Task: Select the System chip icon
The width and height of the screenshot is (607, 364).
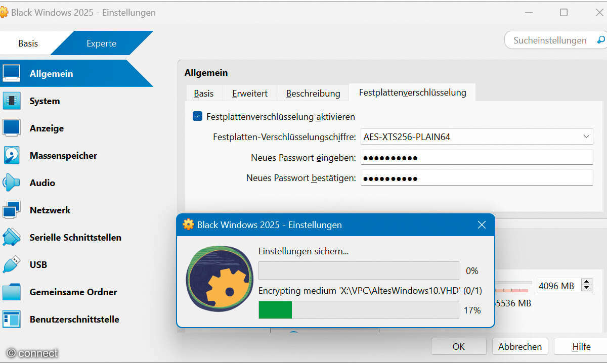Action: 12,101
